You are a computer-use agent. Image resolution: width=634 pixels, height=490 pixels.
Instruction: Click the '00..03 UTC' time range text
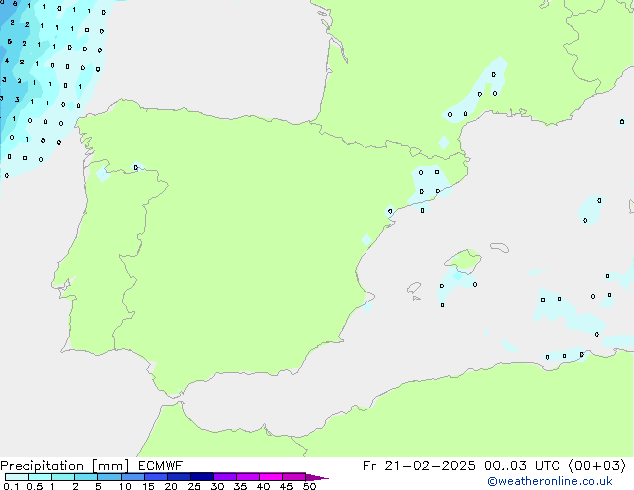click(x=522, y=466)
